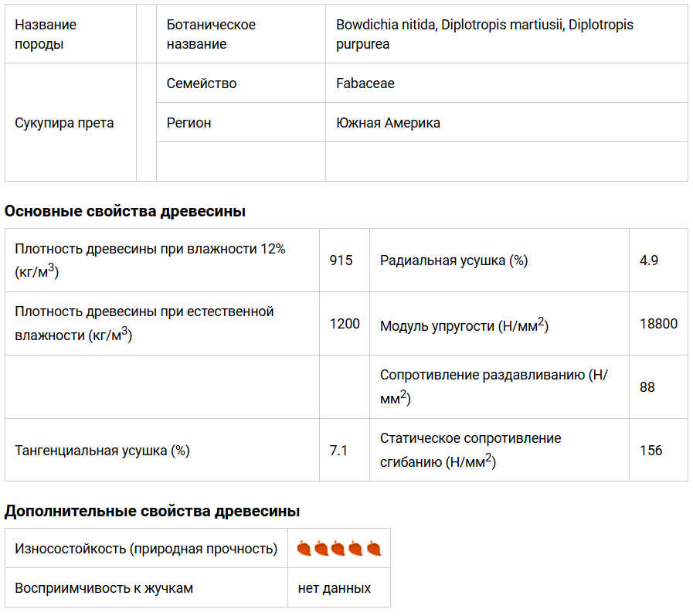Click the third orange durability leaf icon

[338, 548]
